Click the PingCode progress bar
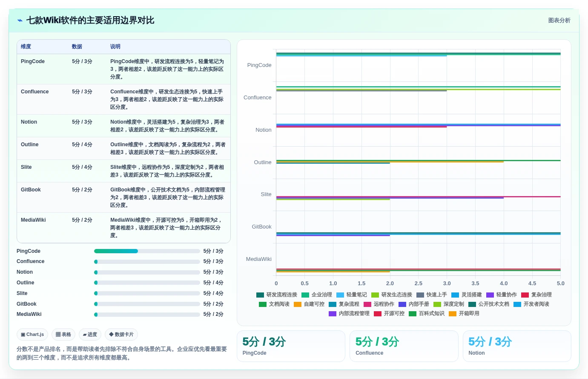588x379 pixels. click(147, 251)
